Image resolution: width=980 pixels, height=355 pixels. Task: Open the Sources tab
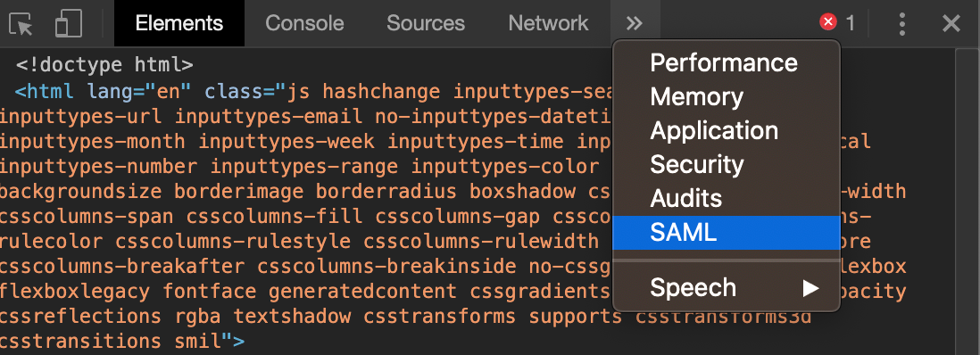pos(426,23)
